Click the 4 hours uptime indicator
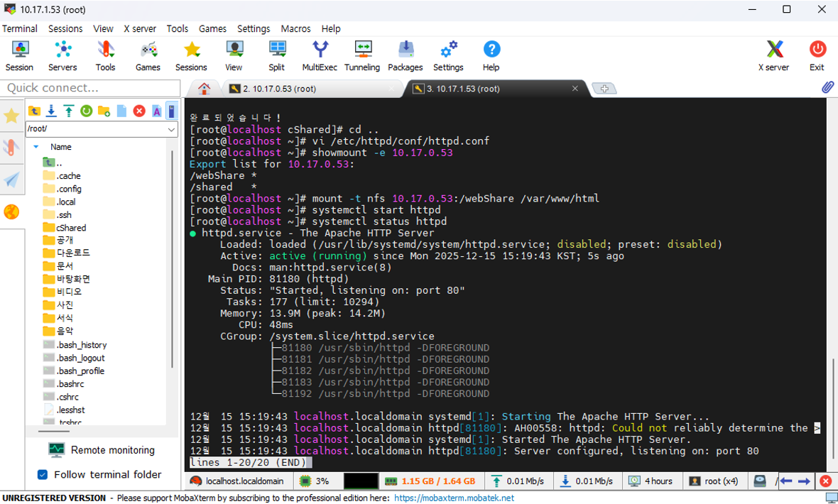The height and width of the screenshot is (504, 838). tap(651, 481)
